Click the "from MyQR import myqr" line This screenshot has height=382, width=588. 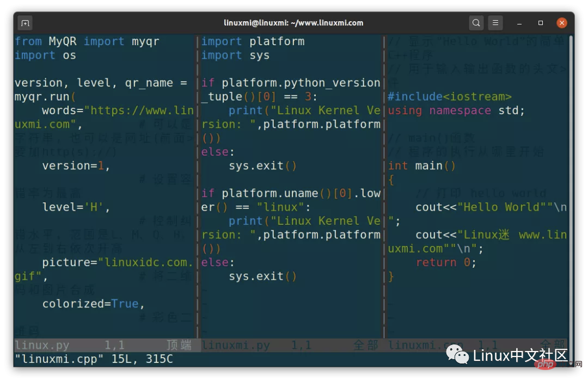tap(87, 41)
